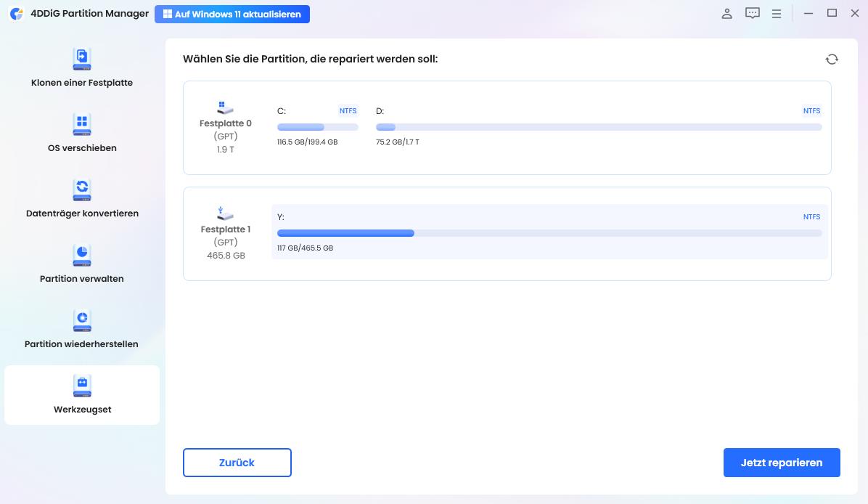Click the NTFS tag on Y: partition
Image resolution: width=868 pixels, height=504 pixels.
(x=811, y=217)
